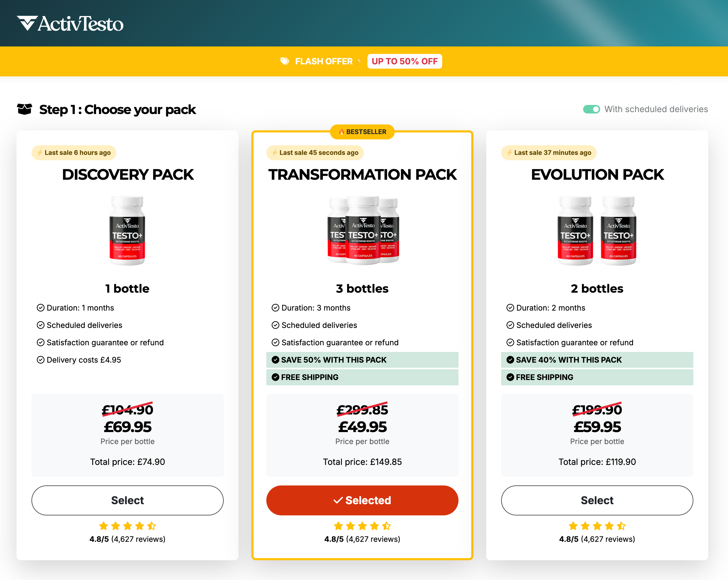
Task: Click the lightning icon in 6 hours badge
Action: coord(40,153)
